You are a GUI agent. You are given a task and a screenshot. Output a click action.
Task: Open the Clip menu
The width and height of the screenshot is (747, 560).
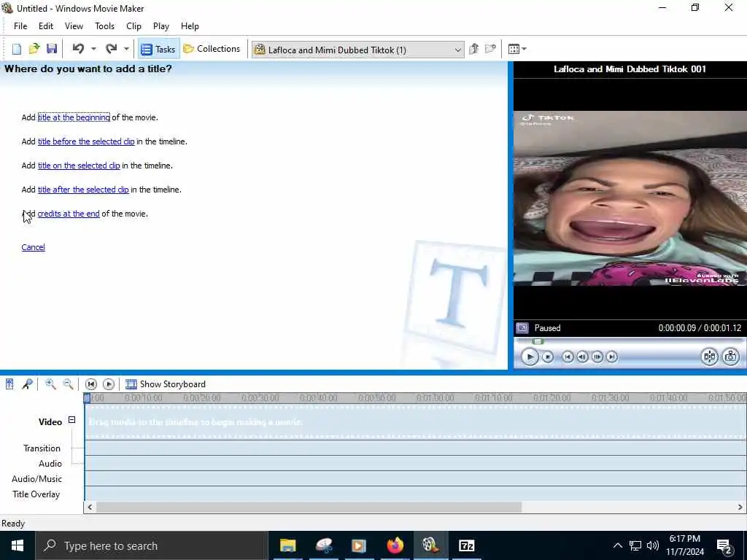click(133, 26)
